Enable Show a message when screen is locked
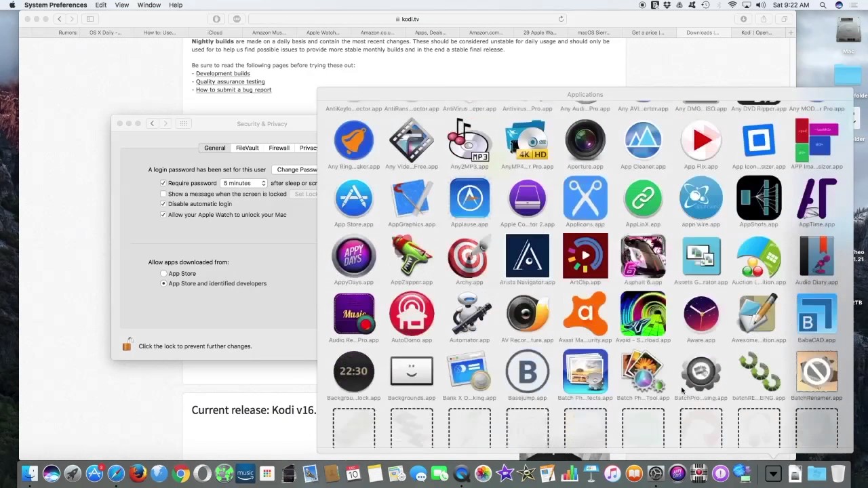This screenshot has width=868, height=488. [163, 194]
